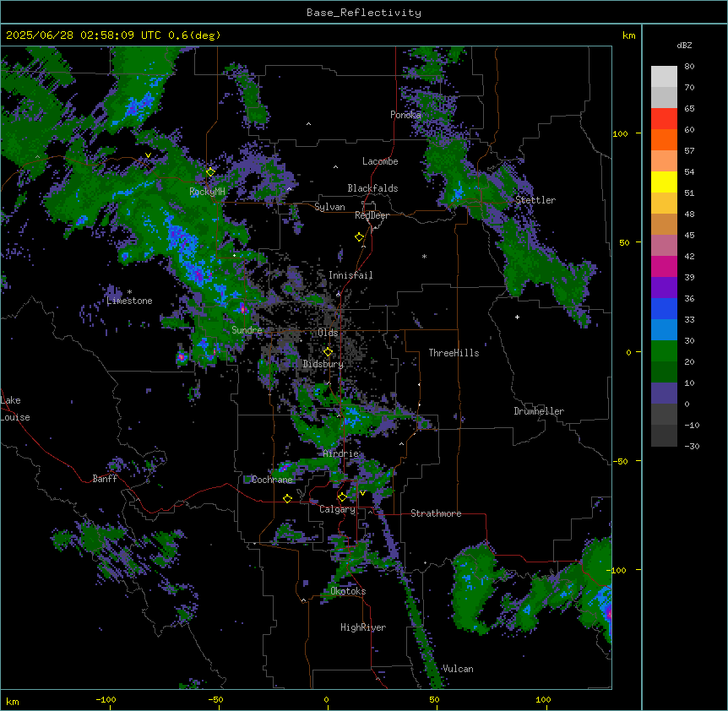Click the ThreeHills label
The width and height of the screenshot is (728, 711).
(x=454, y=353)
